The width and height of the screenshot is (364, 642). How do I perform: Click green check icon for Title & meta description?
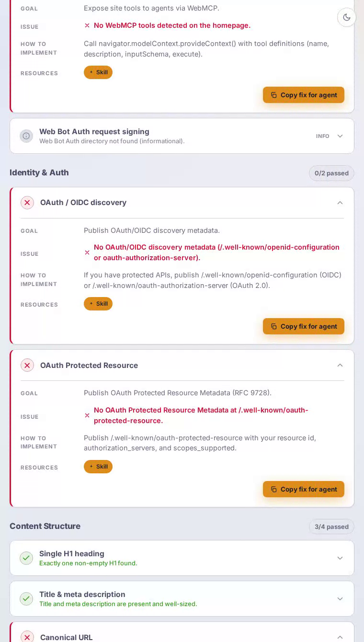[x=26, y=599]
